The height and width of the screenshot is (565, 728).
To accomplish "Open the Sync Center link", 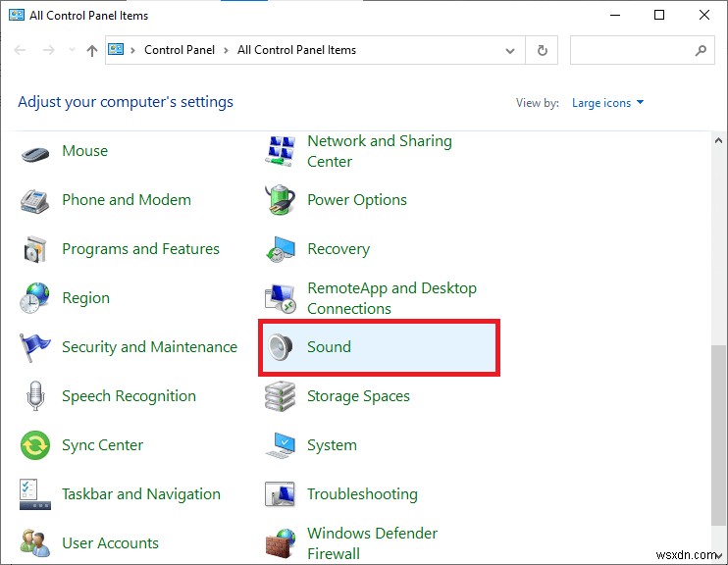I will [103, 445].
